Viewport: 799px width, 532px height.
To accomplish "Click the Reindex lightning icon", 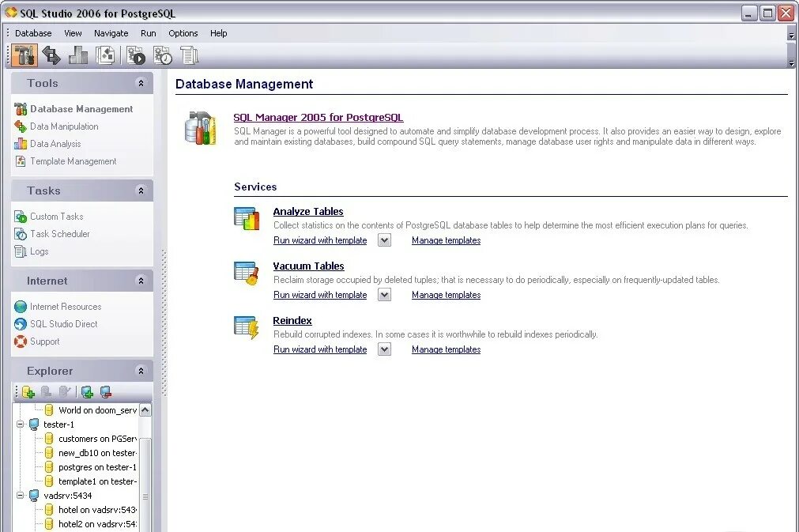I will (247, 328).
